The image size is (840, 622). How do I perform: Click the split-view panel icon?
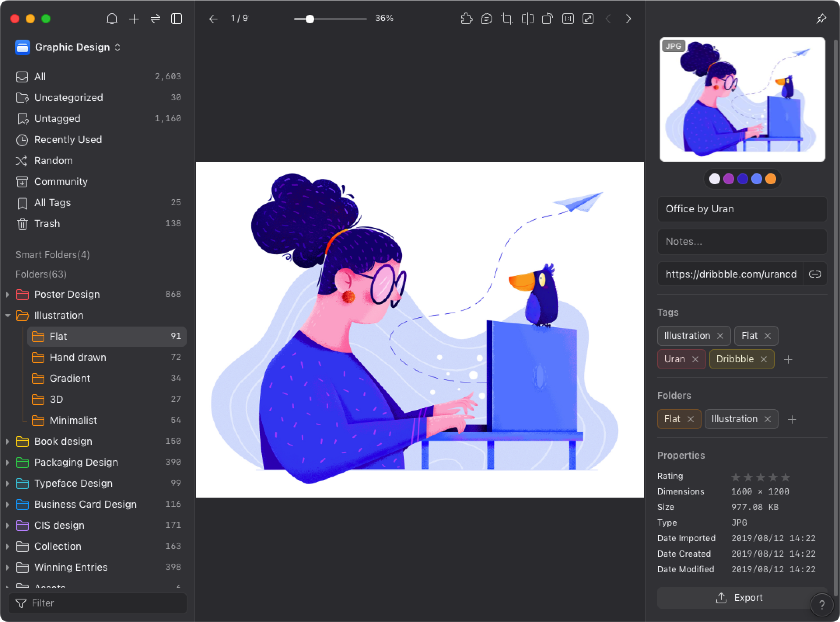(x=177, y=18)
